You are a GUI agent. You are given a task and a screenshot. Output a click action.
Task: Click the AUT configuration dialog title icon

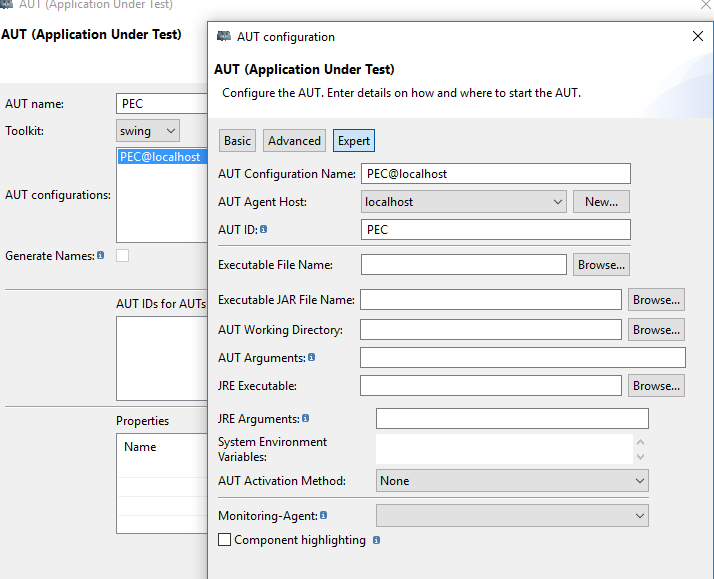224,36
